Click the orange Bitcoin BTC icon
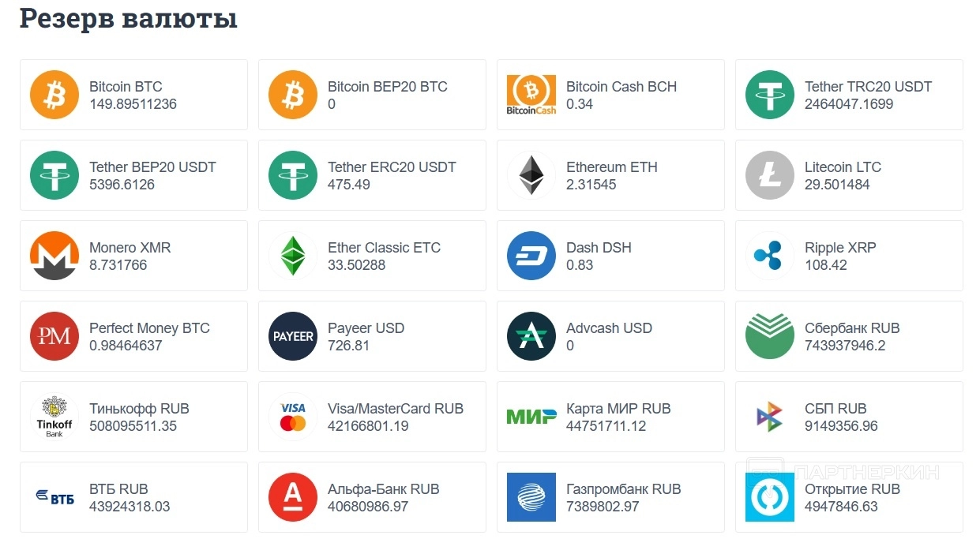This screenshot has height=539, width=980. (54, 95)
